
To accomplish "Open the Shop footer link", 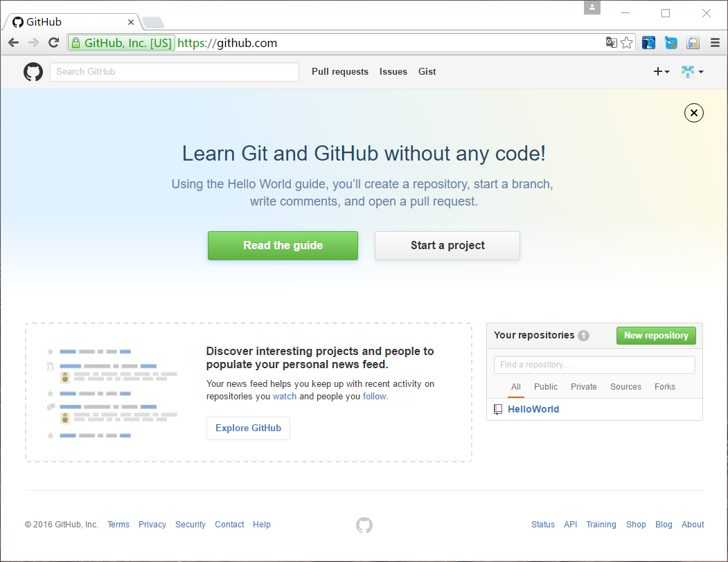I will [x=636, y=525].
